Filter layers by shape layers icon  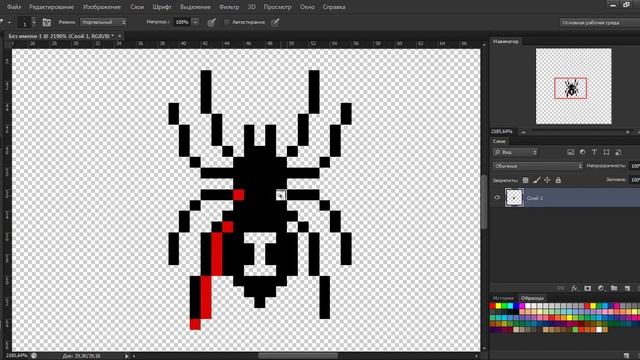click(x=607, y=152)
